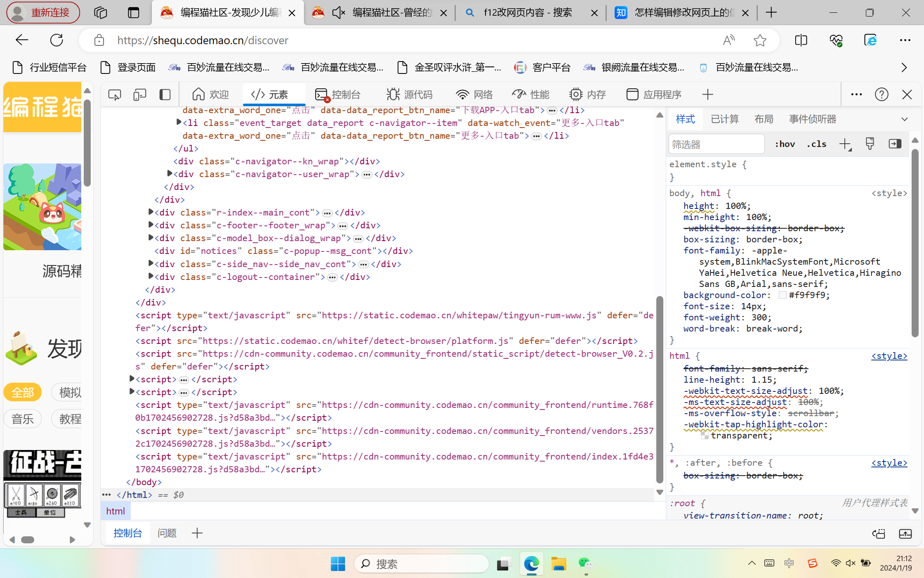This screenshot has width=924, height=578.
Task: Open the Windows Start menu
Action: pos(338,564)
